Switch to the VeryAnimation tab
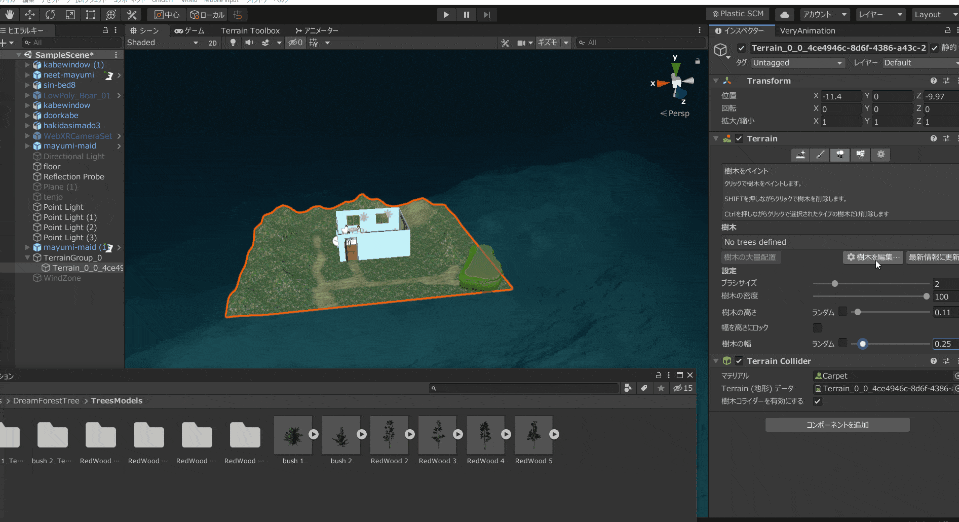Image resolution: width=959 pixels, height=522 pixels. 807,31
